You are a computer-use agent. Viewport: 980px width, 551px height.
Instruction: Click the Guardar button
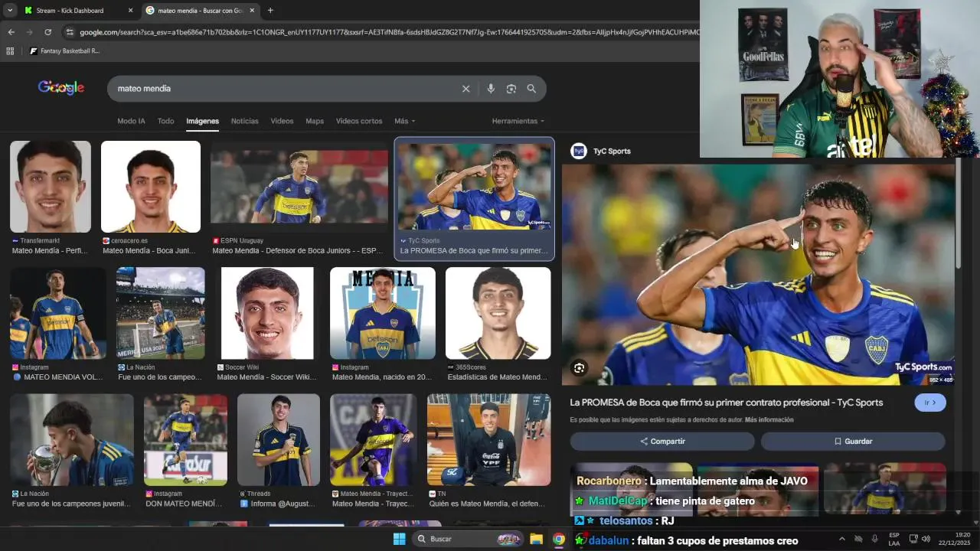(853, 442)
